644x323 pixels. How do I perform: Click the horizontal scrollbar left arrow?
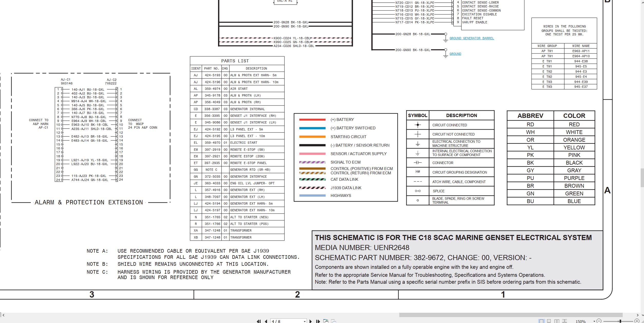pyautogui.click(x=3, y=315)
